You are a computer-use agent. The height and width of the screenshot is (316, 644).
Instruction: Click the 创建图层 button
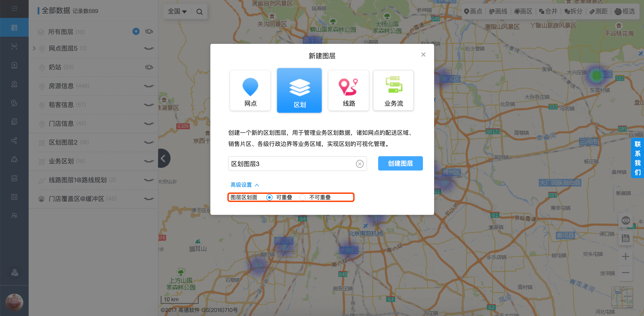pos(400,164)
